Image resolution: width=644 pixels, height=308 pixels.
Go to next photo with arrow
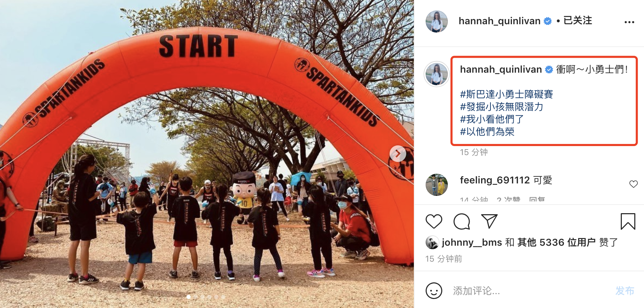(398, 154)
